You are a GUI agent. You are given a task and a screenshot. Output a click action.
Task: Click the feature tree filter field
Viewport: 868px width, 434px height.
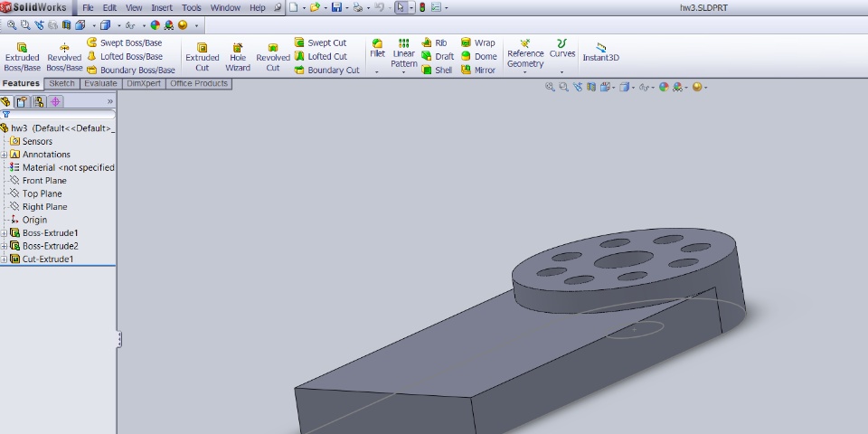tap(58, 115)
